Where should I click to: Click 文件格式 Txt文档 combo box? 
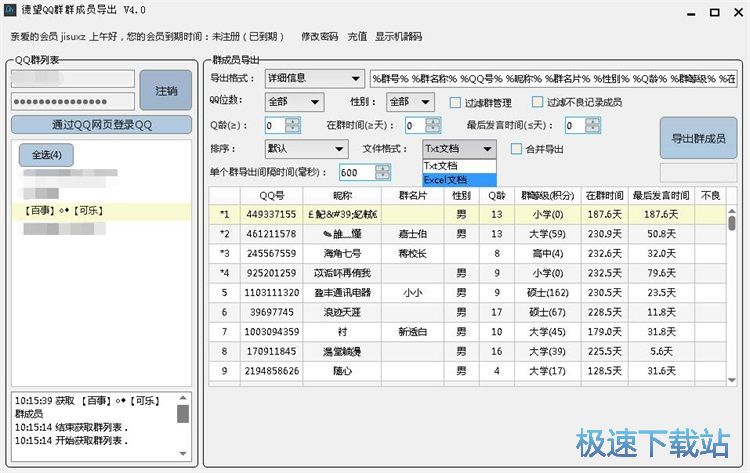click(x=459, y=149)
